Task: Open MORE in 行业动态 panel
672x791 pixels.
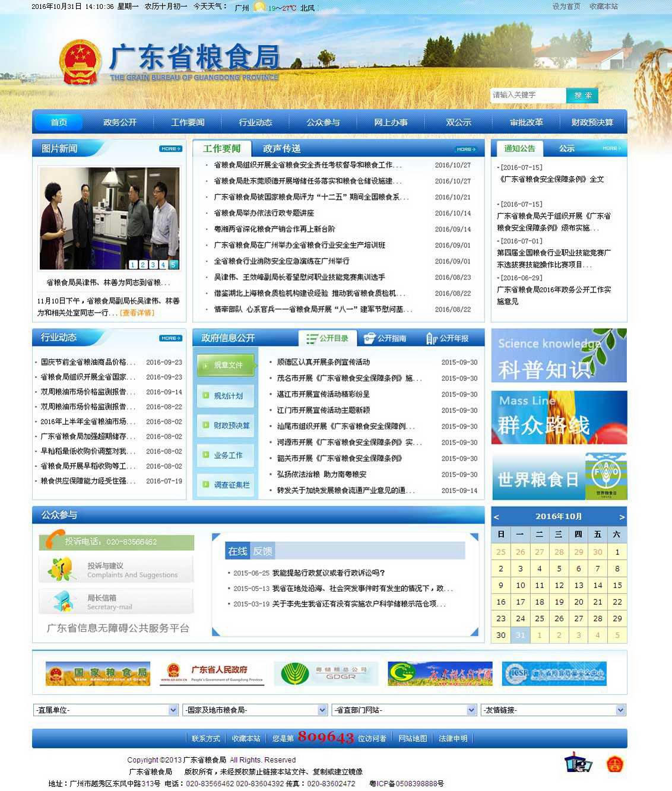Action: (x=170, y=338)
